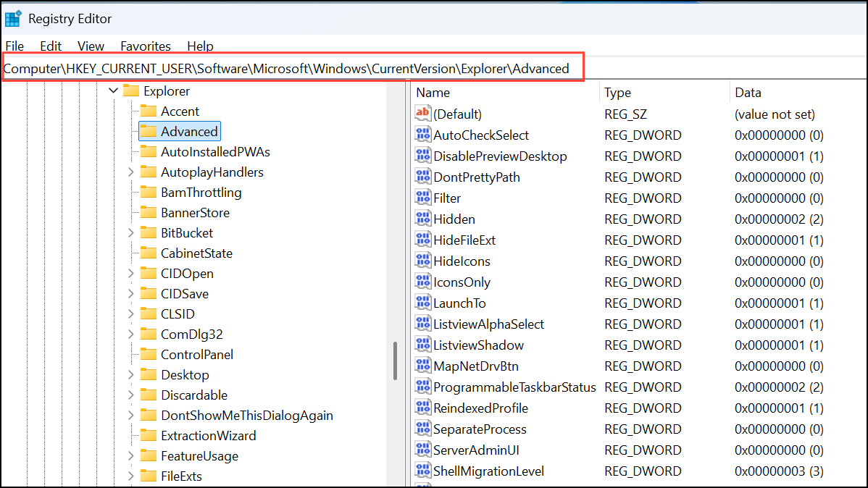Screen dimensions: 868x488
Task: Select the BannerStore folder icon
Action: click(x=149, y=212)
